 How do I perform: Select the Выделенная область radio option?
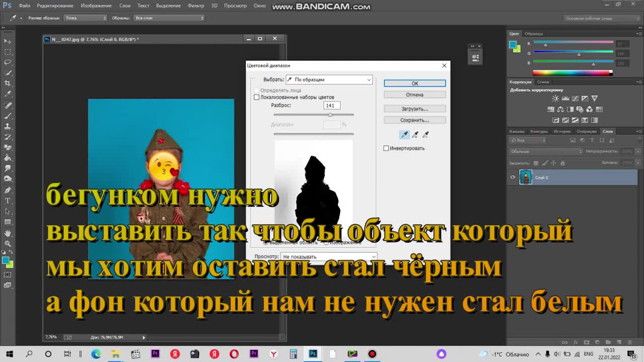pyautogui.click(x=266, y=242)
